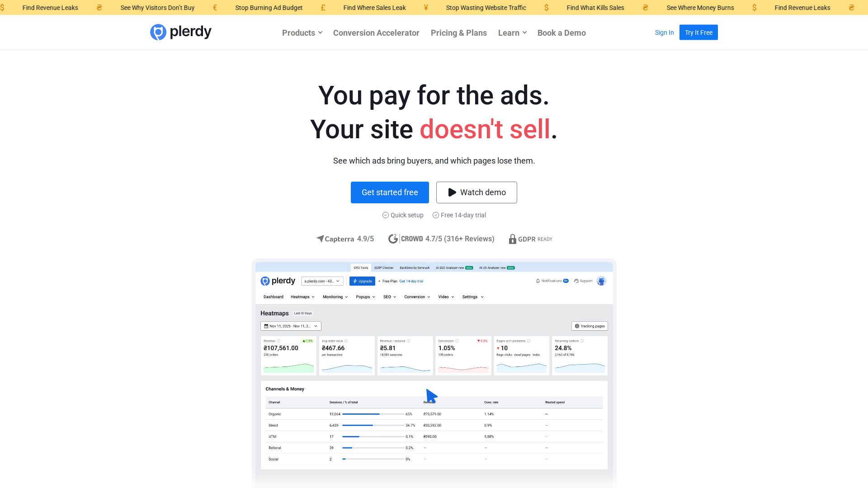The height and width of the screenshot is (488, 868).
Task: Click the red -1.9% conversion trend badge
Action: point(482,341)
